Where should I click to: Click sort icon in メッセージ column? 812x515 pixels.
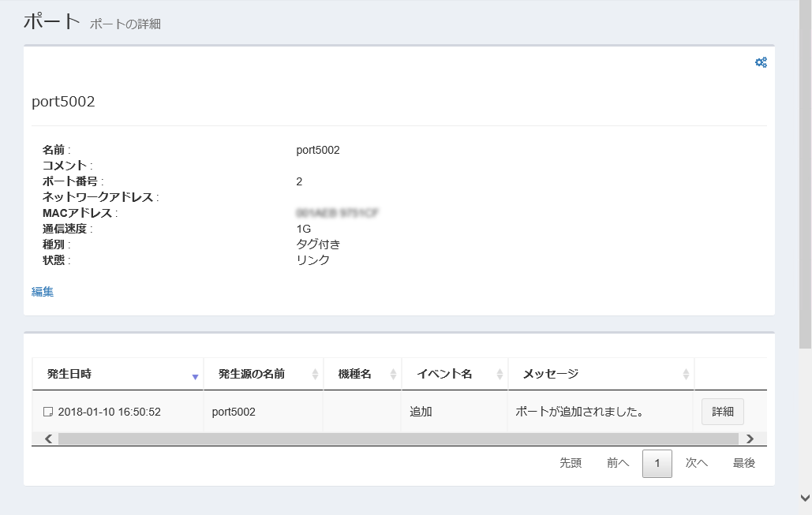[x=685, y=375]
